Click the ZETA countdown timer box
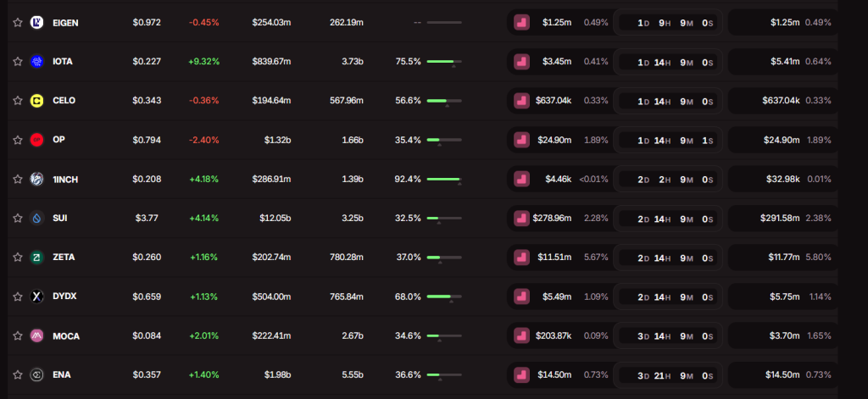Image resolution: width=868 pixels, height=399 pixels. [x=668, y=258]
